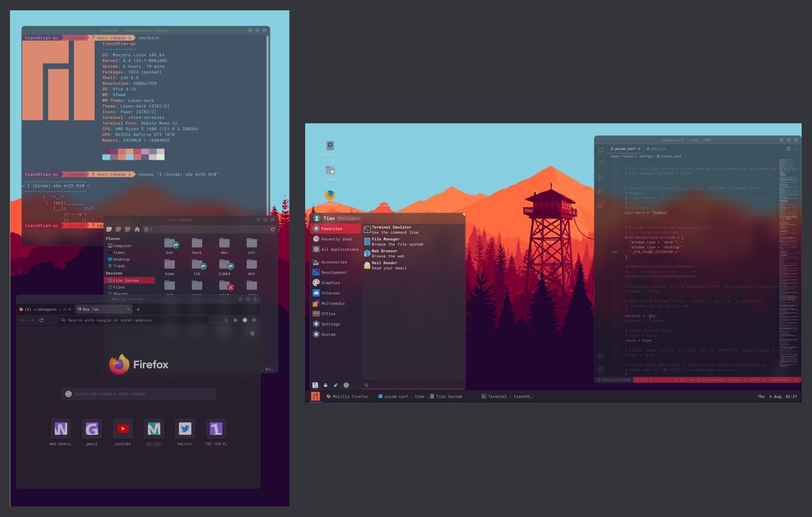Open the gmail shortcut tile in Firefox
Screen dimensions: 812x517
coord(92,428)
